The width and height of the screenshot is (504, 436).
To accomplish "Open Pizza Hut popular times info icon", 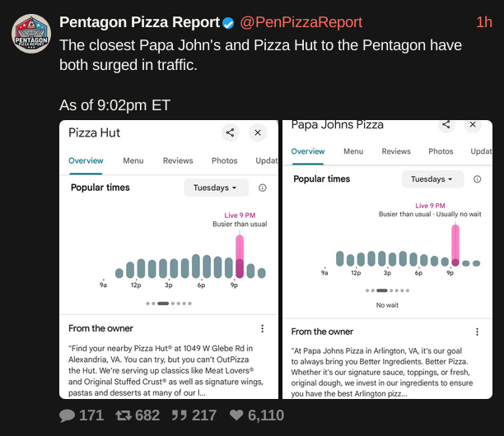I will (262, 188).
